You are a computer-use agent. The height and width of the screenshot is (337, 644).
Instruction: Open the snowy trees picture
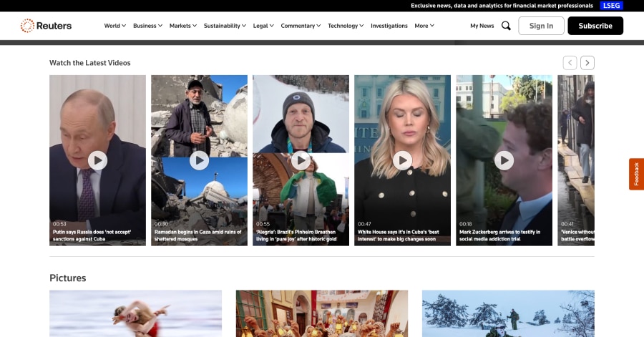point(508,313)
